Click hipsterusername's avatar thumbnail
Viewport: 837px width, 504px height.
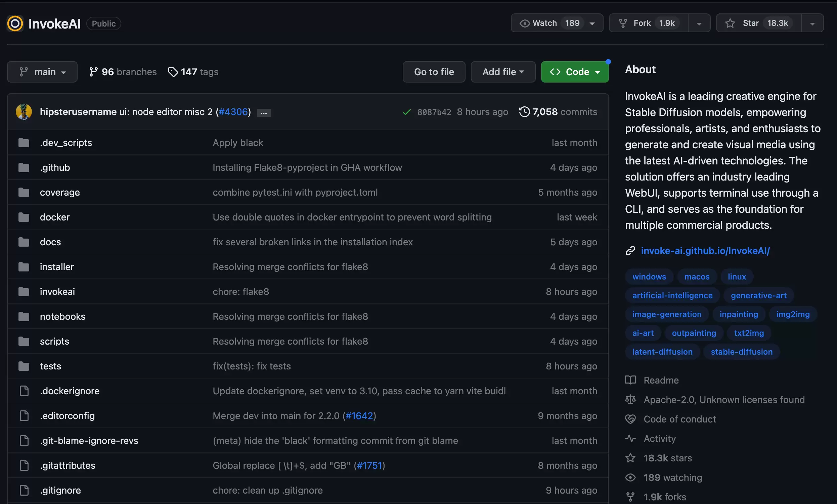tap(24, 112)
